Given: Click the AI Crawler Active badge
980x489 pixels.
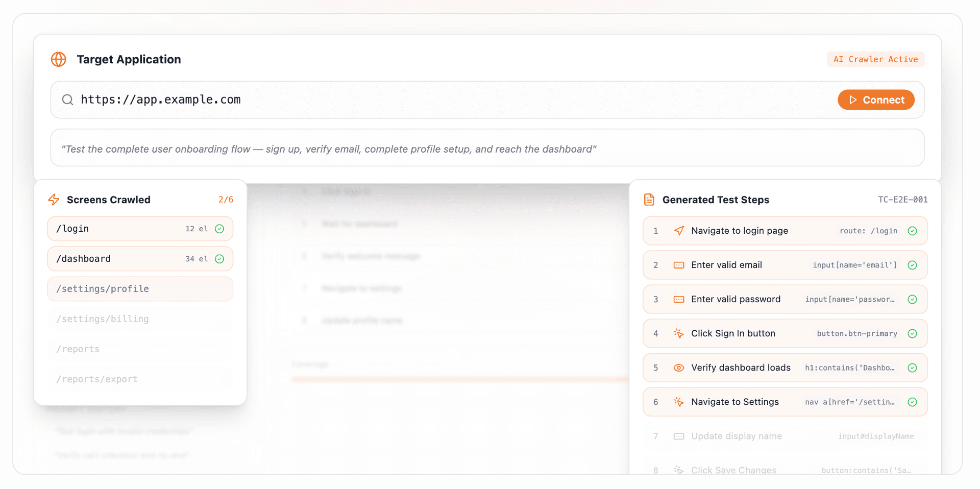Looking at the screenshot, I should 875,59.
